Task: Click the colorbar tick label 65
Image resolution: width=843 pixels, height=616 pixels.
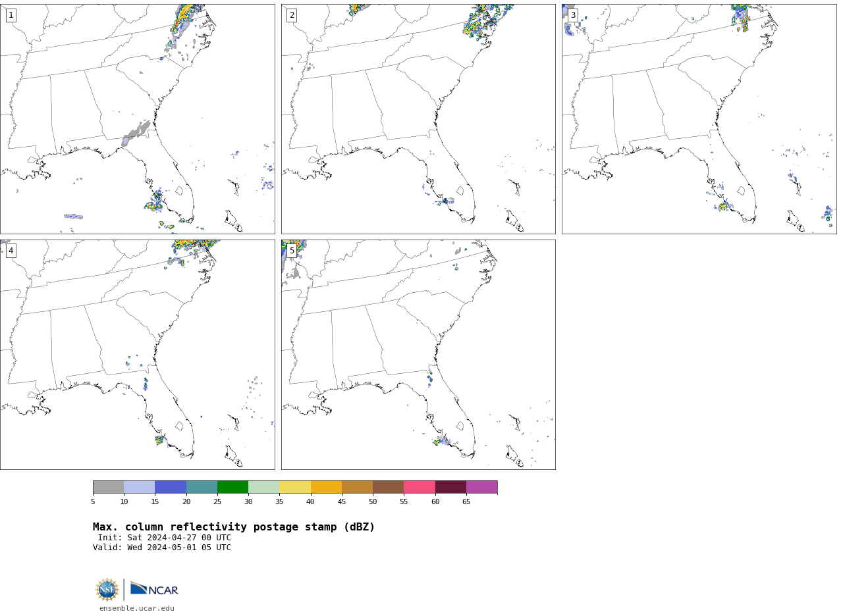Action: 466,502
